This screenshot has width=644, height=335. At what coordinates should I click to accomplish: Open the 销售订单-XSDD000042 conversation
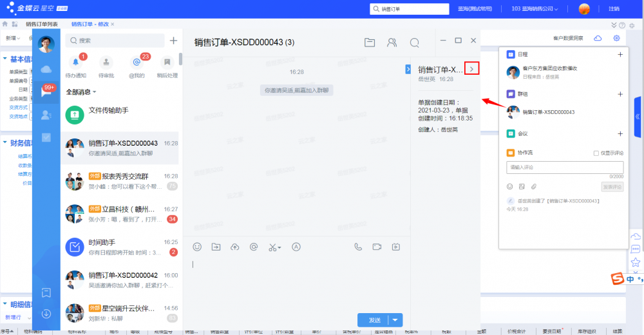tap(120, 280)
